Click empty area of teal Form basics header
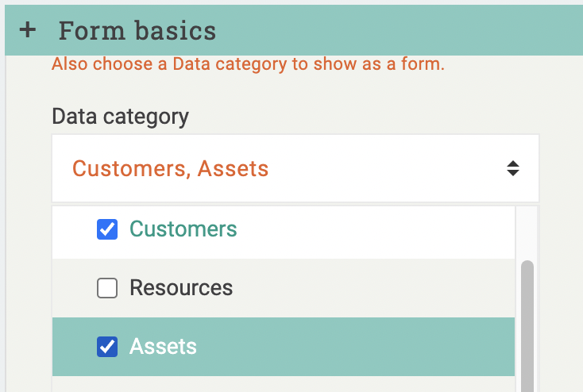583x392 pixels. [x=397, y=31]
